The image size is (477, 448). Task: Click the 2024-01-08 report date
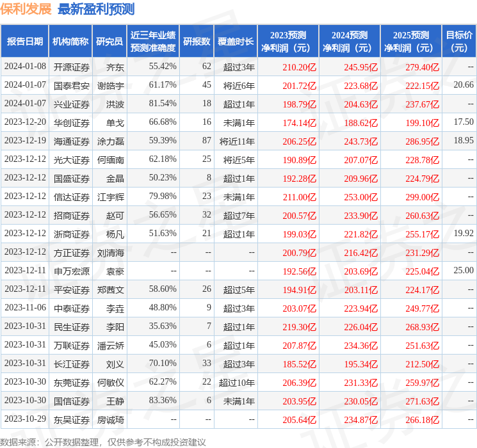click(x=25, y=66)
